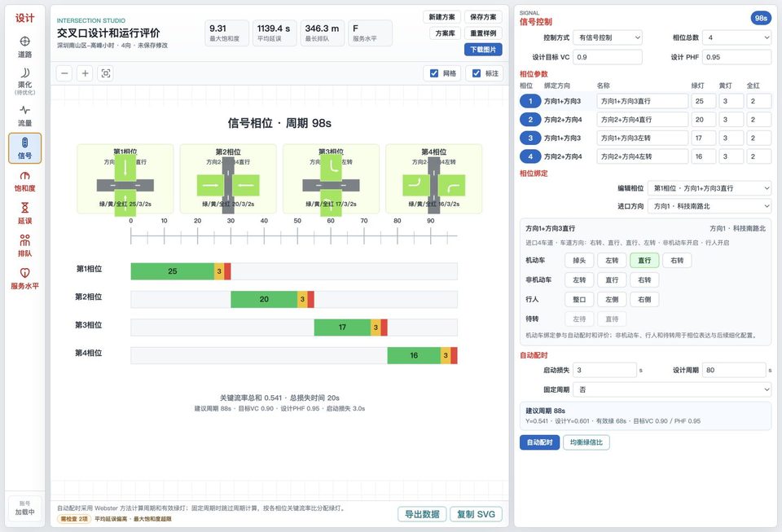
Task: Toggle 机动车 左转 binding
Action: [x=612, y=260]
